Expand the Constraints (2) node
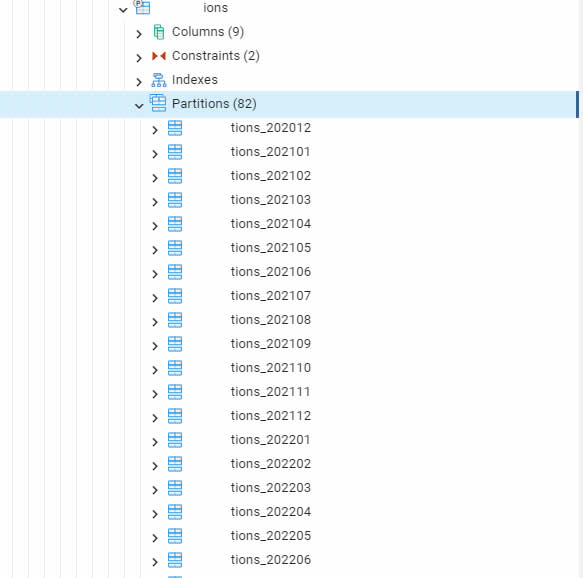Image resolution: width=583 pixels, height=578 pixels. pyautogui.click(x=139, y=58)
